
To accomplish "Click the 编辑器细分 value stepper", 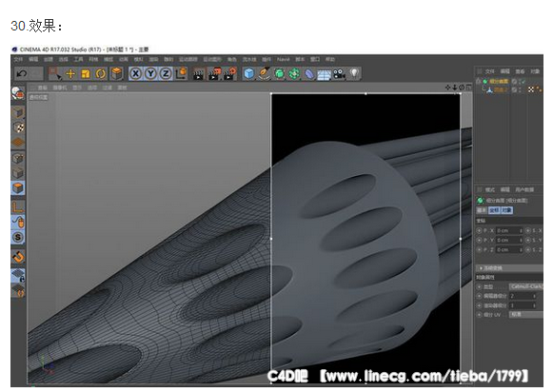I will coord(534,296).
